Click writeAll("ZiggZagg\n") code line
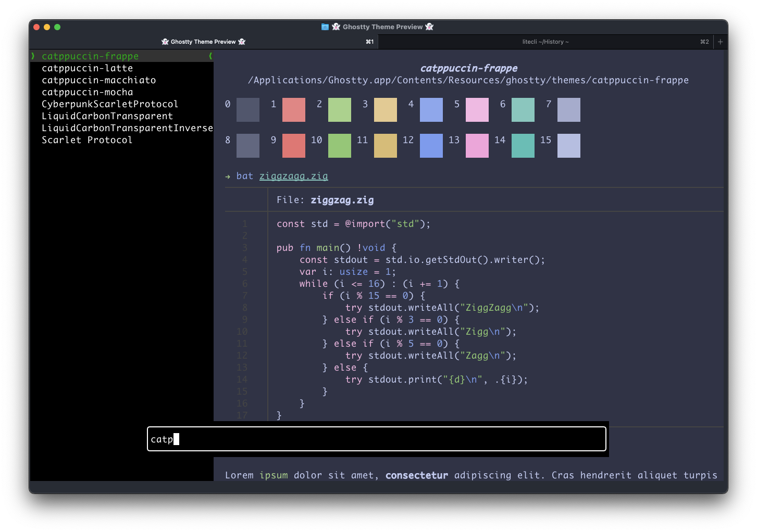 coord(442,308)
